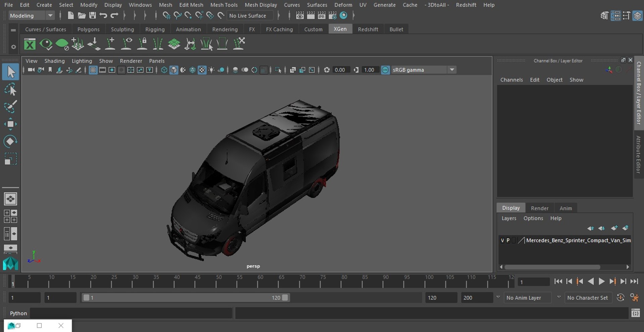Toggle the V visibility box of Mercedes layer
644x332 pixels.
(502, 240)
